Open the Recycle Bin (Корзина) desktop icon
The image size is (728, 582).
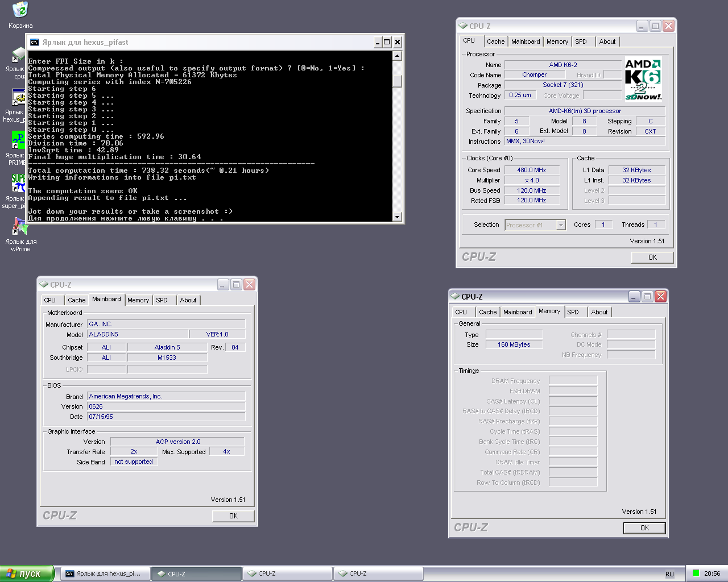[x=20, y=15]
